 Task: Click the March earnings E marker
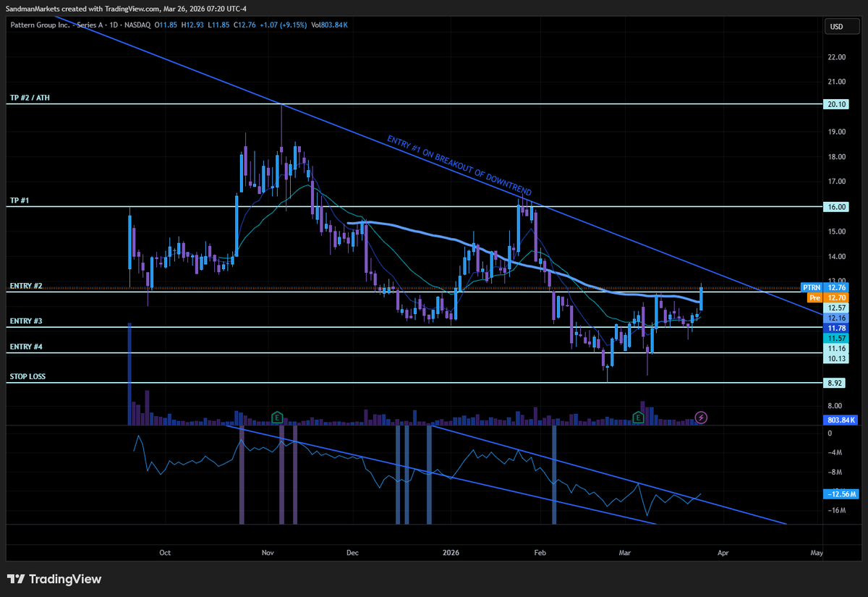tap(639, 417)
